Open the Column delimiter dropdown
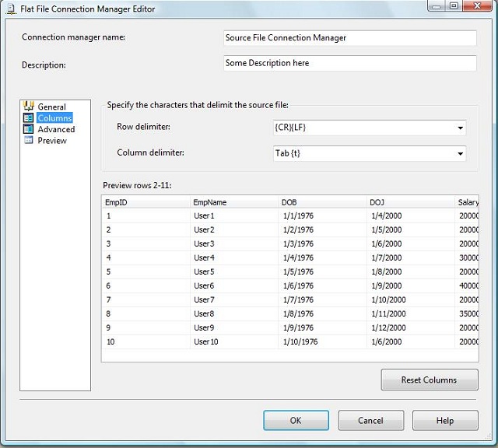Image resolution: width=498 pixels, height=448 pixels. pyautogui.click(x=461, y=153)
